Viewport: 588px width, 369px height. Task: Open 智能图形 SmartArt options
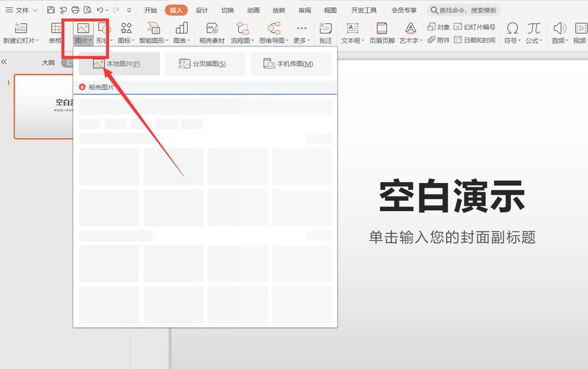(152, 33)
